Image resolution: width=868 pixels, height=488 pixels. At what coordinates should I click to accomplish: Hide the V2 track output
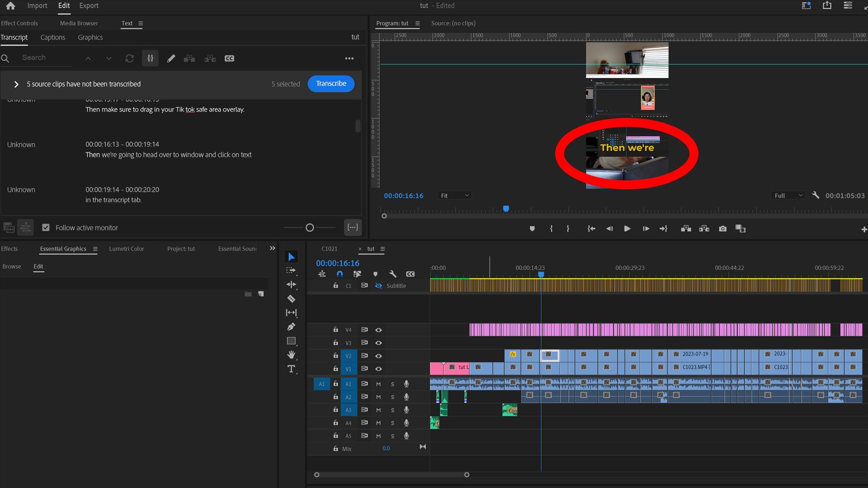(x=379, y=356)
